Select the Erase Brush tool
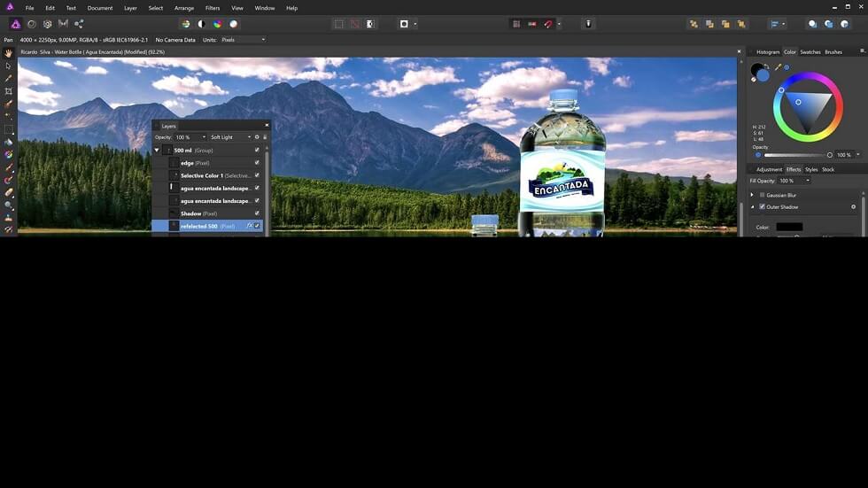This screenshot has width=868, height=488. pyautogui.click(x=8, y=192)
